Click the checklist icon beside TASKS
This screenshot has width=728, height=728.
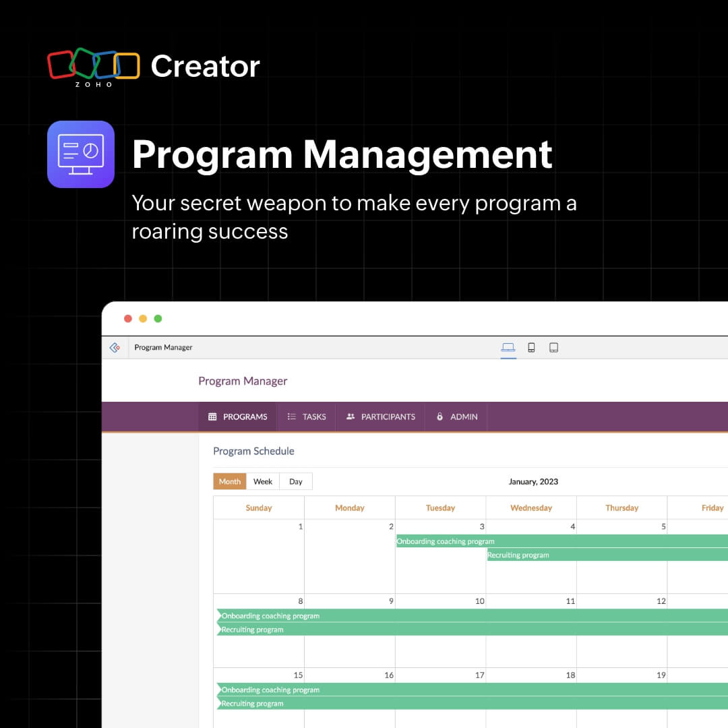(x=290, y=417)
